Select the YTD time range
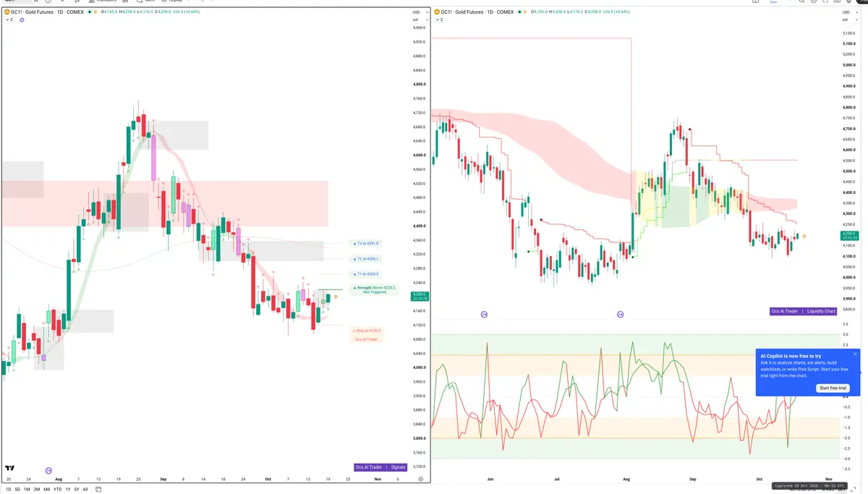This screenshot has height=494, width=868. 57,489
